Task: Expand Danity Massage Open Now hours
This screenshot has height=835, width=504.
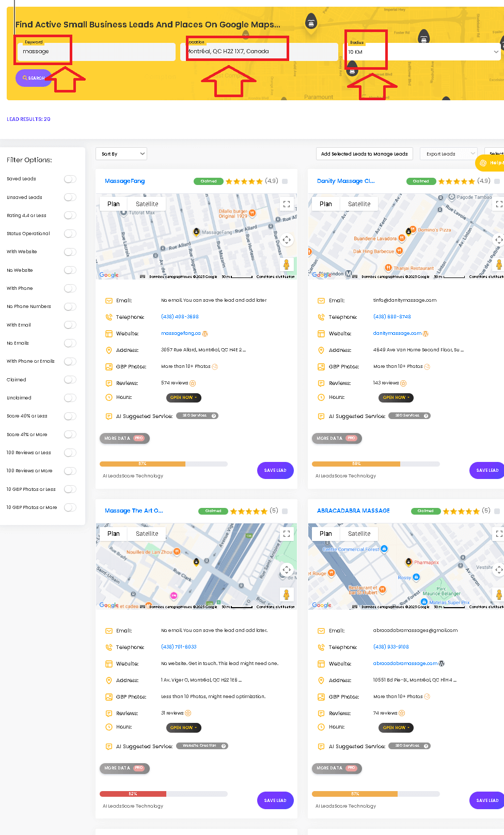Action: [x=396, y=398]
